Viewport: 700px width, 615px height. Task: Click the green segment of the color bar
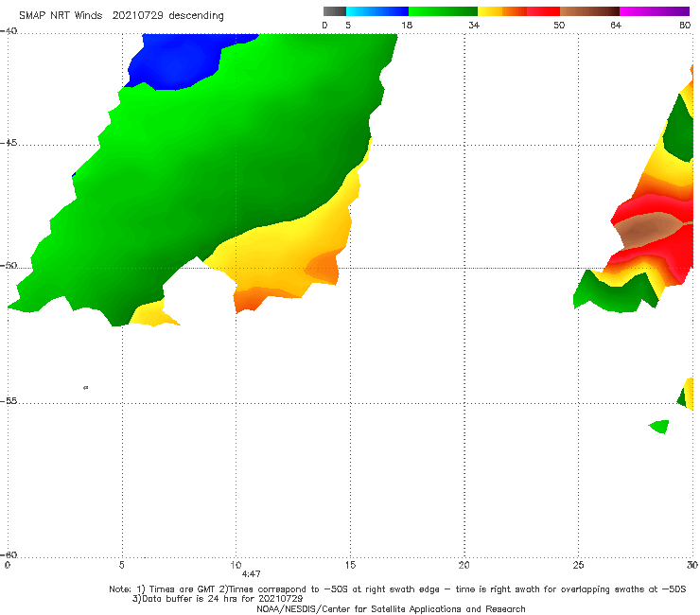pyautogui.click(x=443, y=11)
